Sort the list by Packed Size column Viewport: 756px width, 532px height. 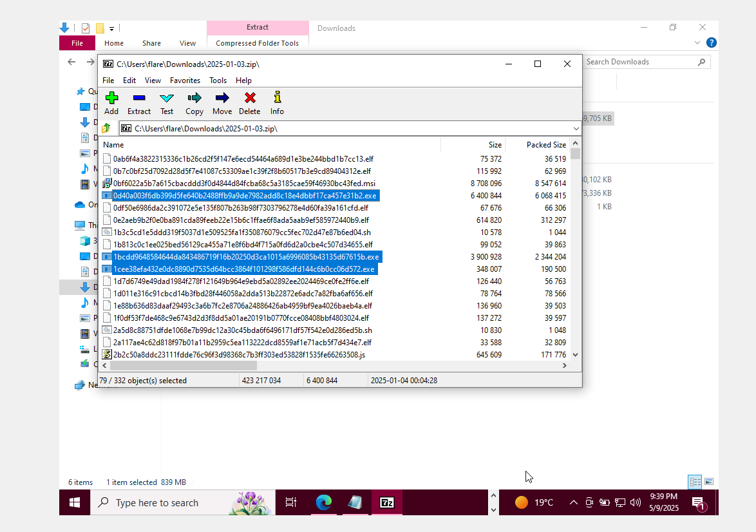tap(545, 145)
